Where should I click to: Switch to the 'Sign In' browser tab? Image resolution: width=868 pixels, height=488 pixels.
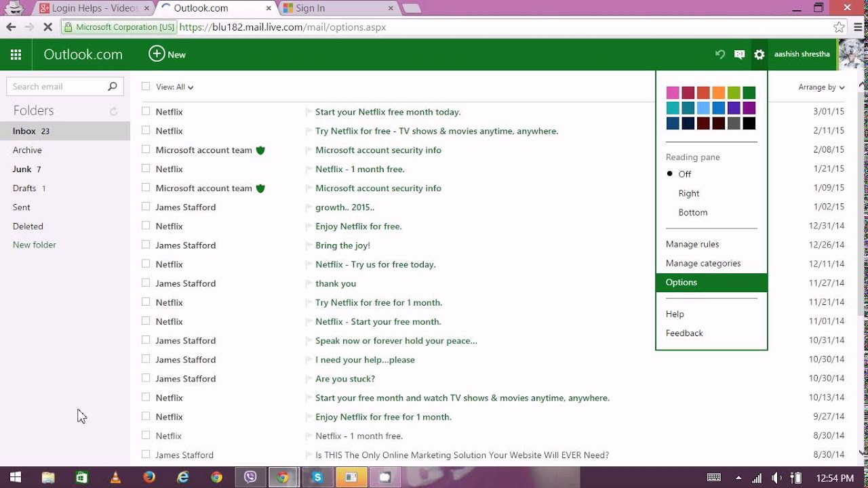(339, 8)
